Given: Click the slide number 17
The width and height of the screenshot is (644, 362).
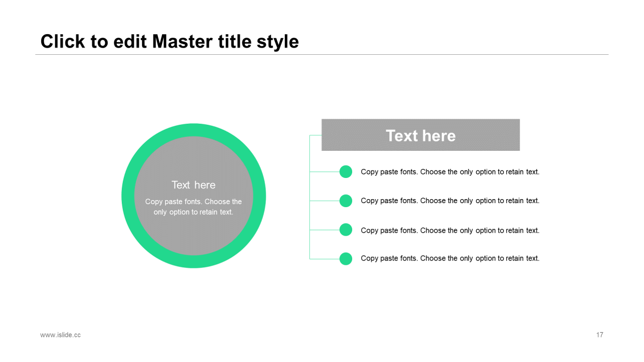Looking at the screenshot, I should (x=600, y=335).
